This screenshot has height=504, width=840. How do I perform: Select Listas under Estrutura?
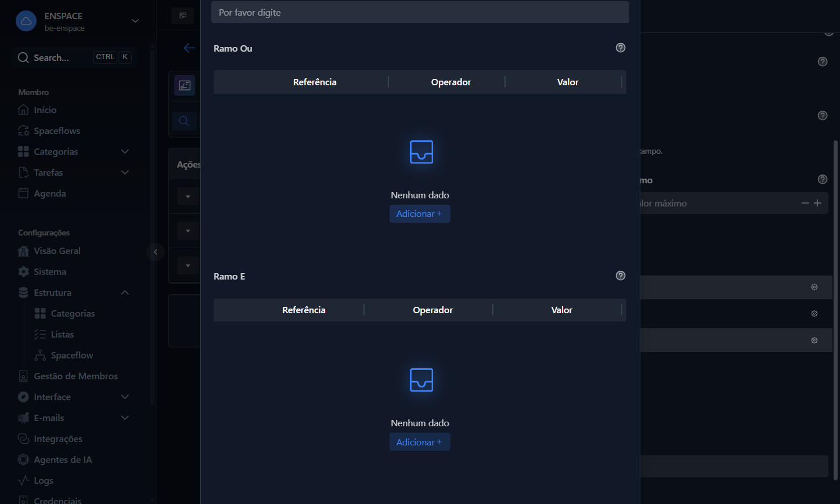[x=62, y=335]
